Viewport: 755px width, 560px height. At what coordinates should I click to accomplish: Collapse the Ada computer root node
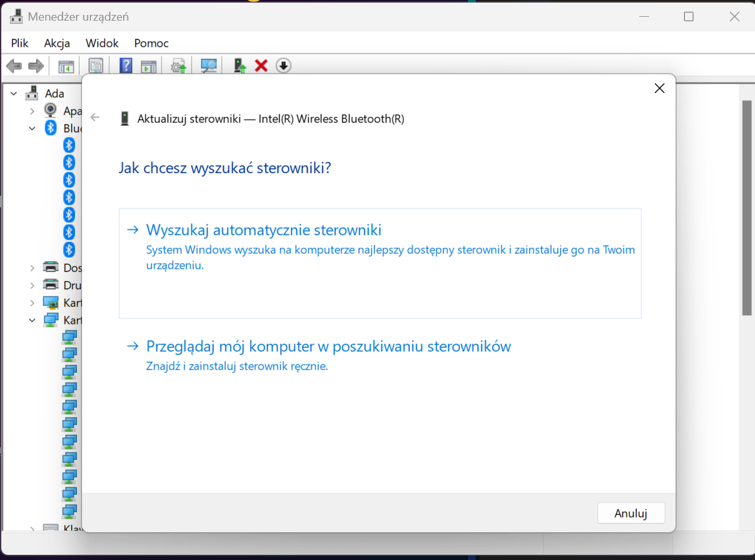pos(14,94)
